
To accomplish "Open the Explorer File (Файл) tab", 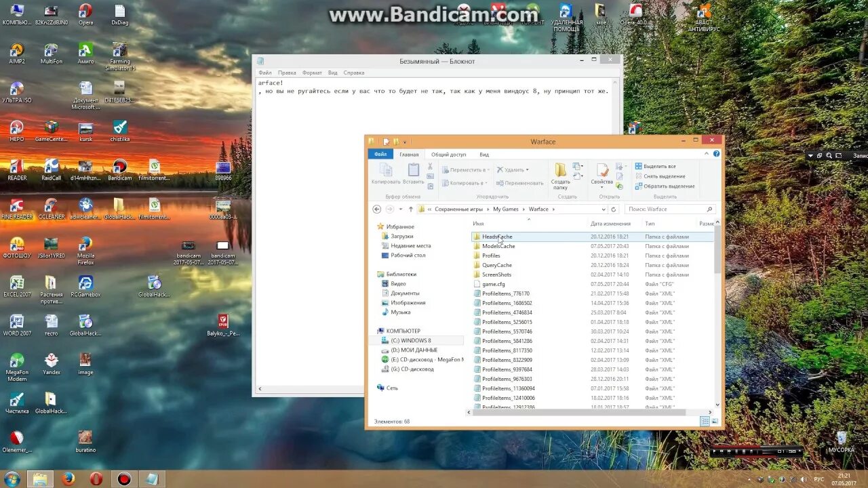I will pyautogui.click(x=381, y=155).
